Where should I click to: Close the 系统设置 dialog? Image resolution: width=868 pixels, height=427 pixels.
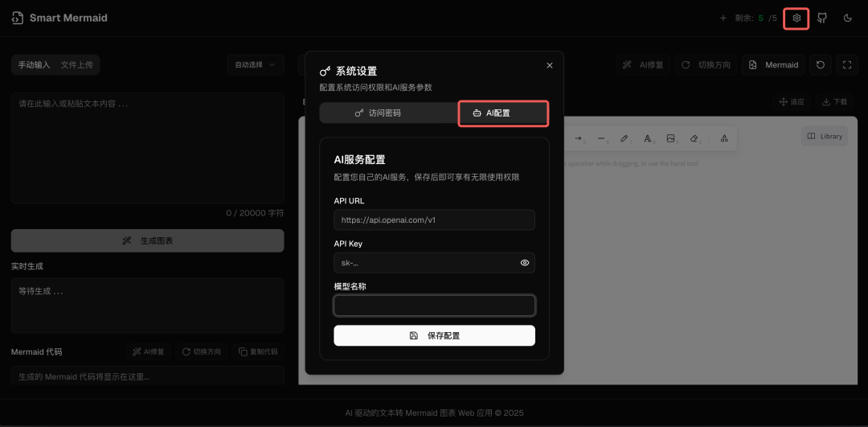(x=550, y=65)
